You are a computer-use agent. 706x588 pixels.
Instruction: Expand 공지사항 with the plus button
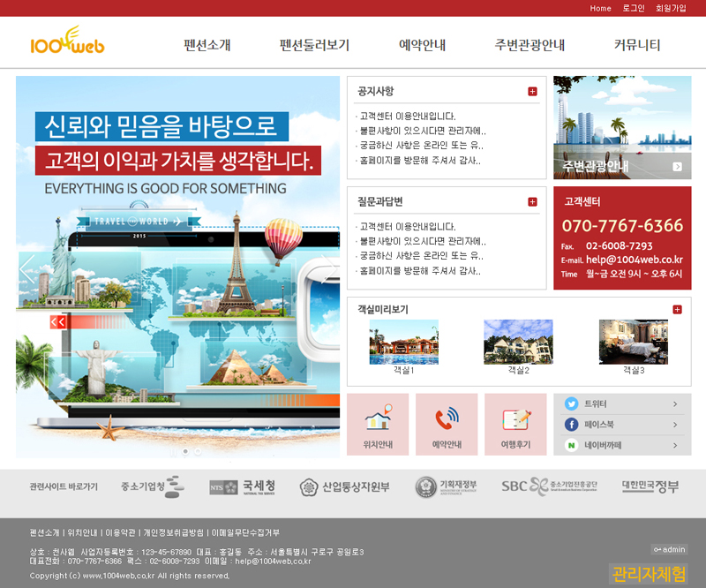pyautogui.click(x=532, y=92)
